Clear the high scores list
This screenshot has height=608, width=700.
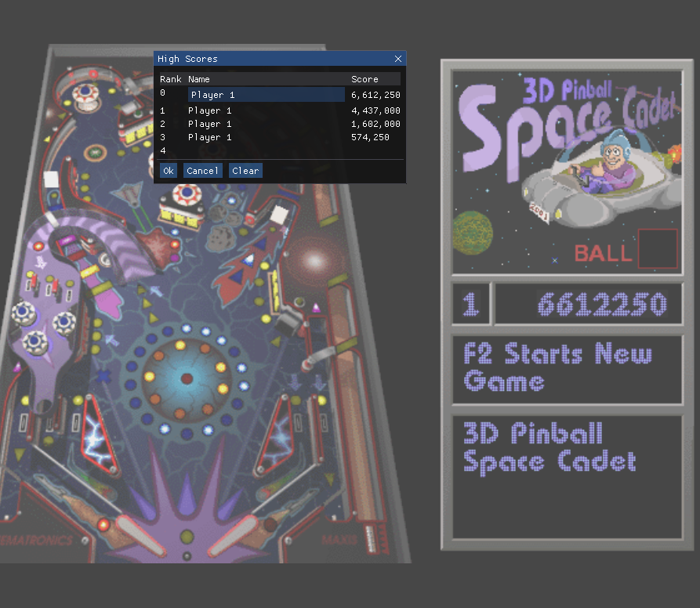[x=245, y=170]
